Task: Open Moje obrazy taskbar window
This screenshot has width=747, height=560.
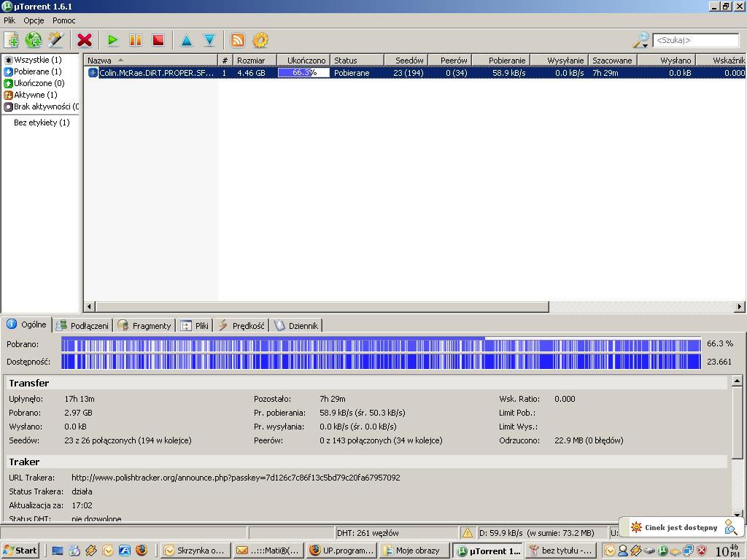Action: point(414,551)
